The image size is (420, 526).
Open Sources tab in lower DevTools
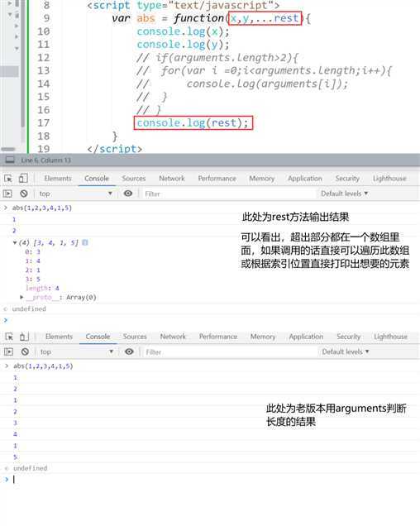(135, 337)
